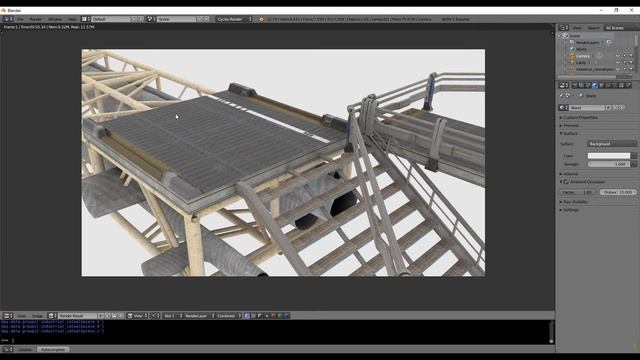Screen dimensions: 640x360
Task: Toggle Lamp selectability arrow in Outliner
Action: tap(624, 62)
